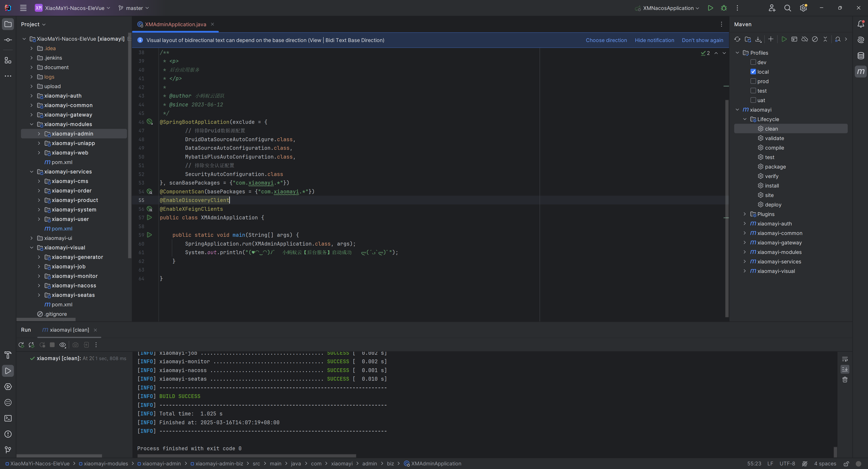Open IDE settings gear icon
868x469 pixels.
pyautogui.click(x=803, y=8)
